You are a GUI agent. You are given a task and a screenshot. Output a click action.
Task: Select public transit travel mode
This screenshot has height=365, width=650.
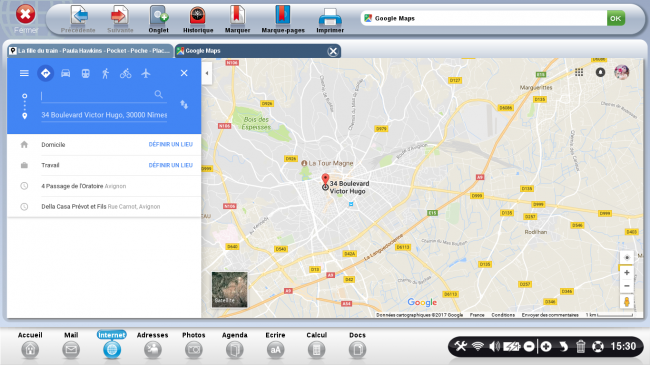[85, 73]
